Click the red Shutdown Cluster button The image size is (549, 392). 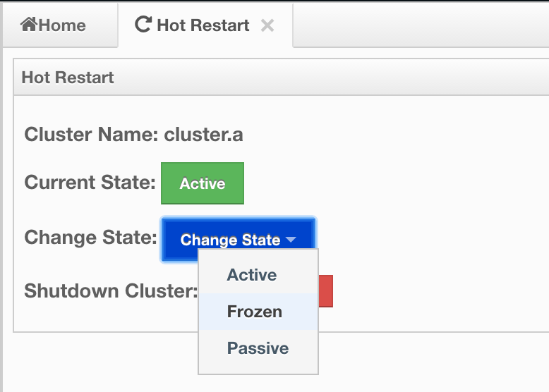pos(325,291)
